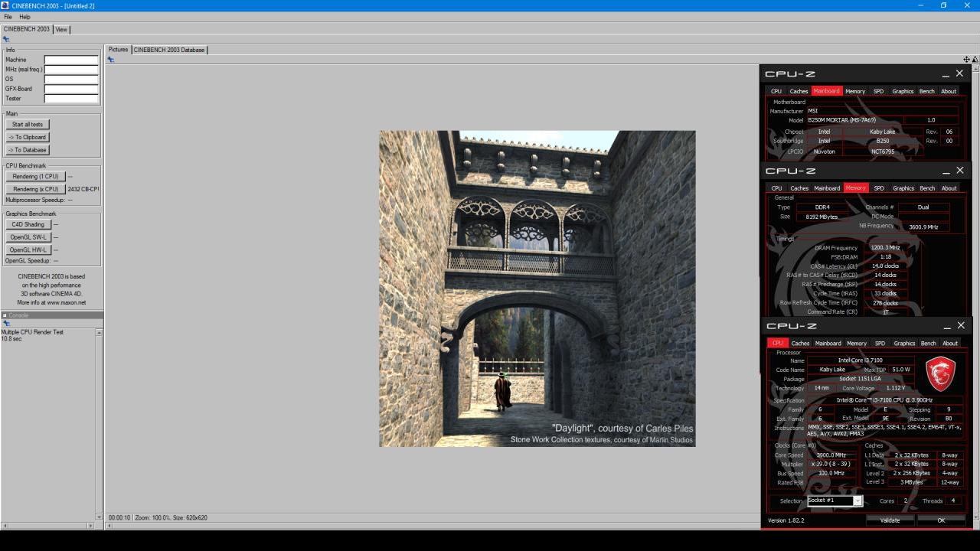Open Mainboard tab in bottom CPU-Z window

click(x=828, y=344)
